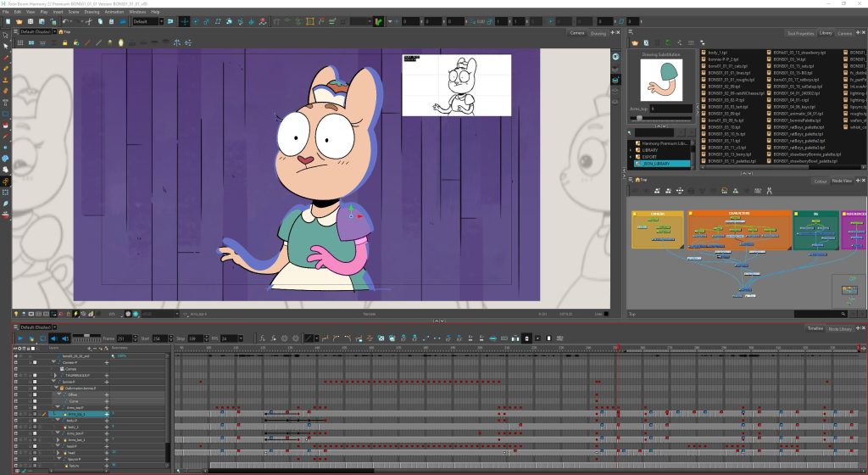Click the Open Scene folder icon
868x475 pixels.
19,21
